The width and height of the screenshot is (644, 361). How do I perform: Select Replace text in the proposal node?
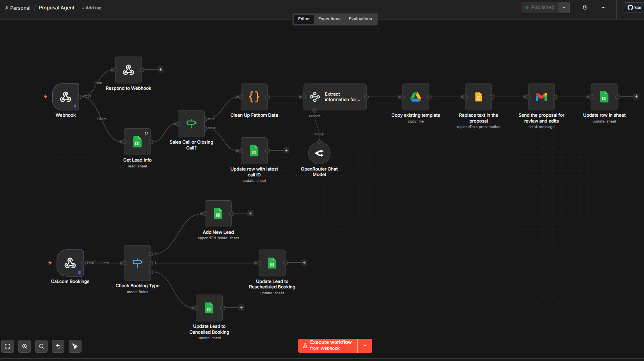(x=478, y=97)
